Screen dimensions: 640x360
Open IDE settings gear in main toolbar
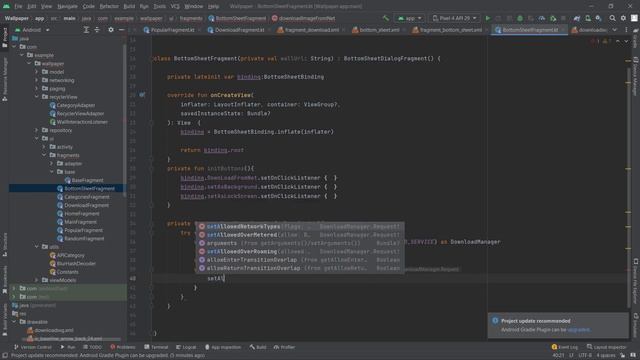pos(623,18)
